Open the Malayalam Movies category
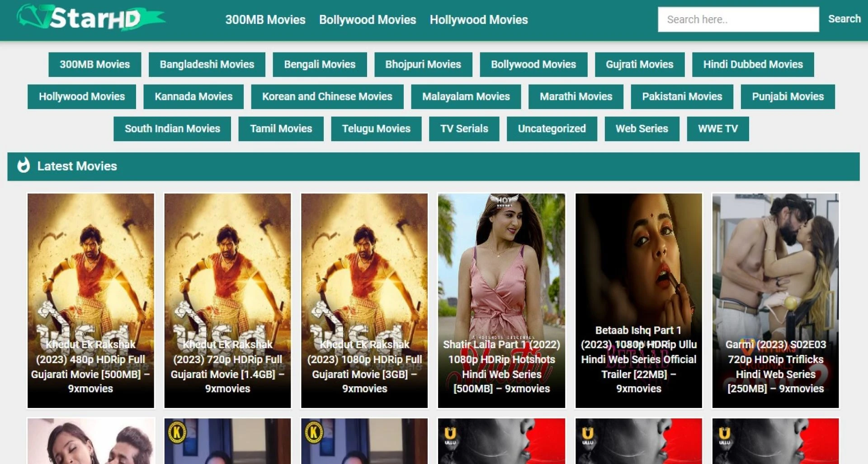This screenshot has width=868, height=464. point(466,96)
